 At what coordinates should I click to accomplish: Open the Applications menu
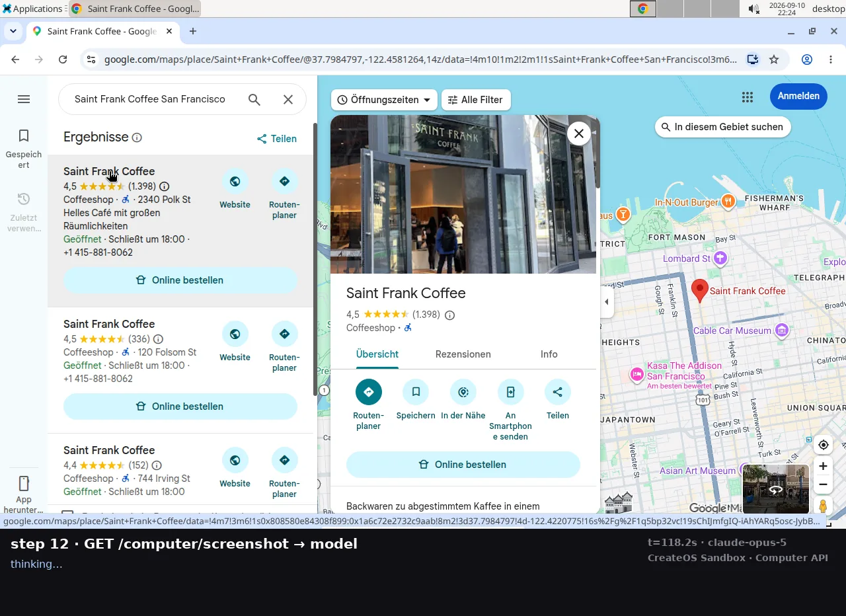[32, 9]
